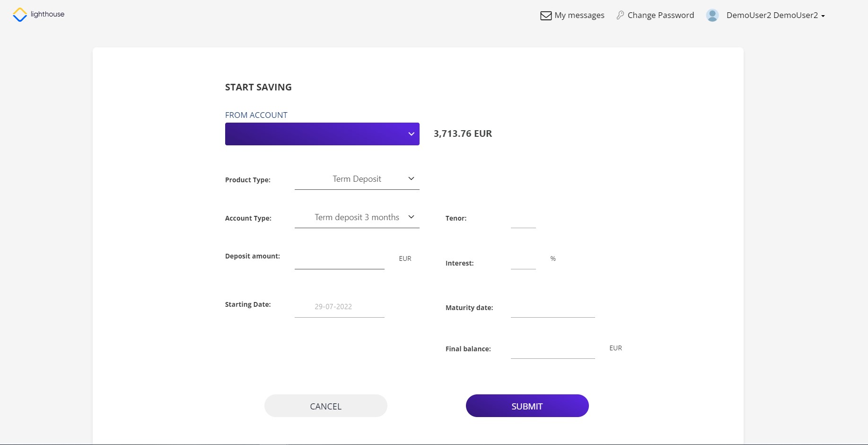
Task: Click the Final balance field
Action: 552,350
